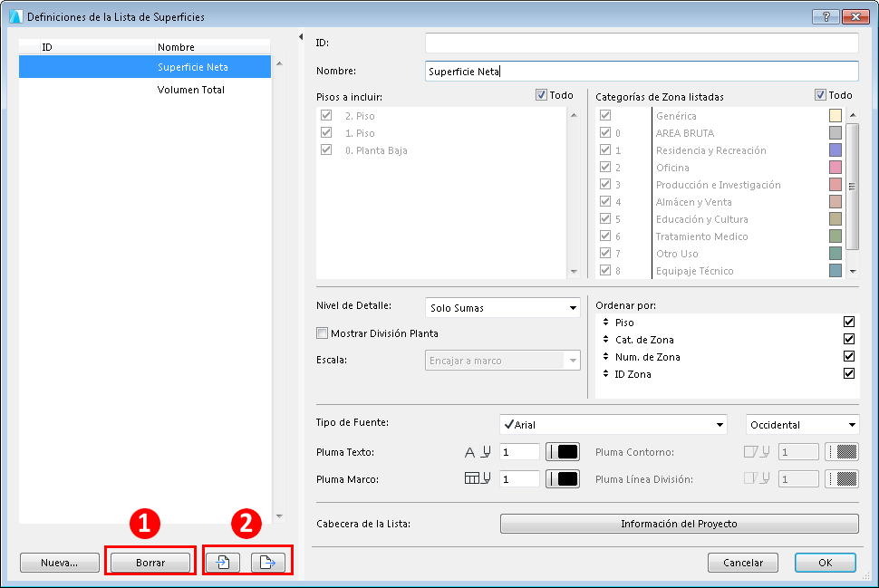Confirm with the OK button
879x588 pixels.
click(826, 563)
